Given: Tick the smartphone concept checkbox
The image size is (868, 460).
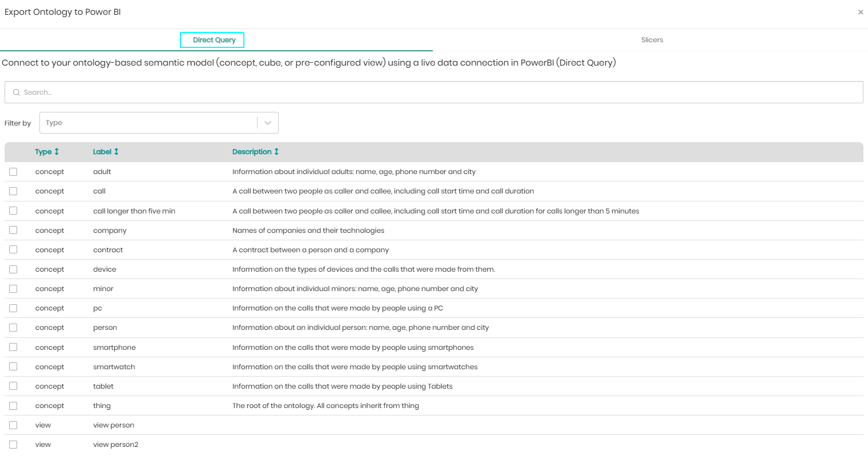Looking at the screenshot, I should [13, 347].
